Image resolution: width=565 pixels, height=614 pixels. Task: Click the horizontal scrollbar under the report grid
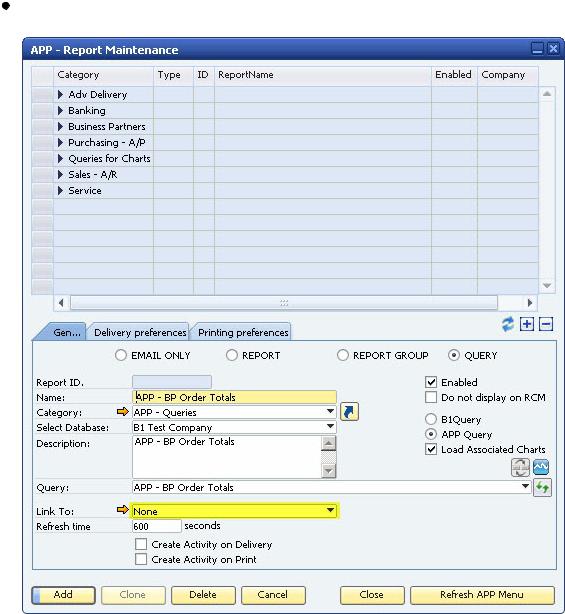coord(284,303)
